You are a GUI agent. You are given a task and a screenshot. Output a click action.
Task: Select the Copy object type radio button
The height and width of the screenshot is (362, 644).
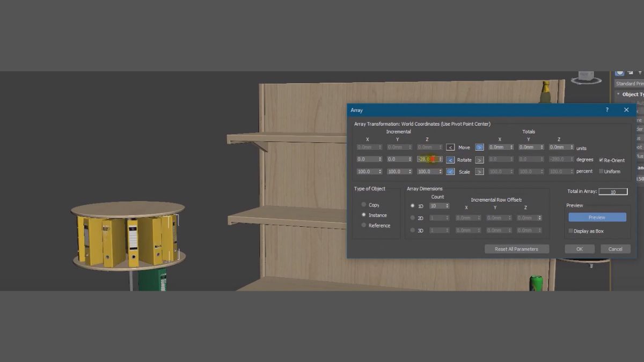click(364, 204)
